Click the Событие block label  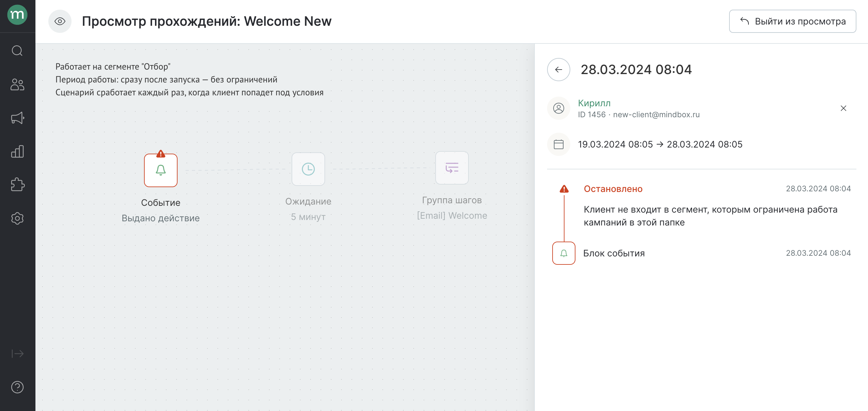160,203
